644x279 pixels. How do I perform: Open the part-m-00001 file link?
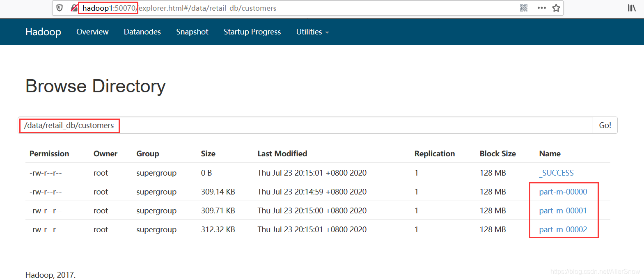pos(563,210)
